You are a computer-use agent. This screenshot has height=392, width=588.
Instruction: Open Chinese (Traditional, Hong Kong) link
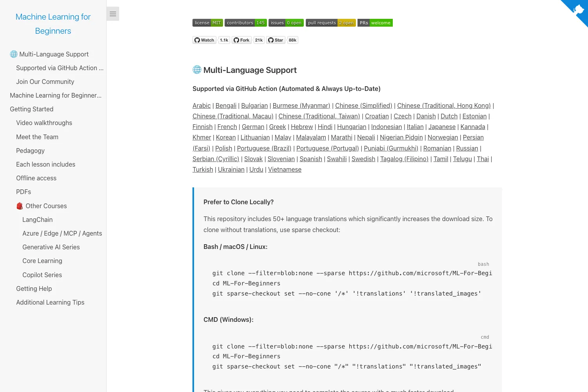(444, 105)
